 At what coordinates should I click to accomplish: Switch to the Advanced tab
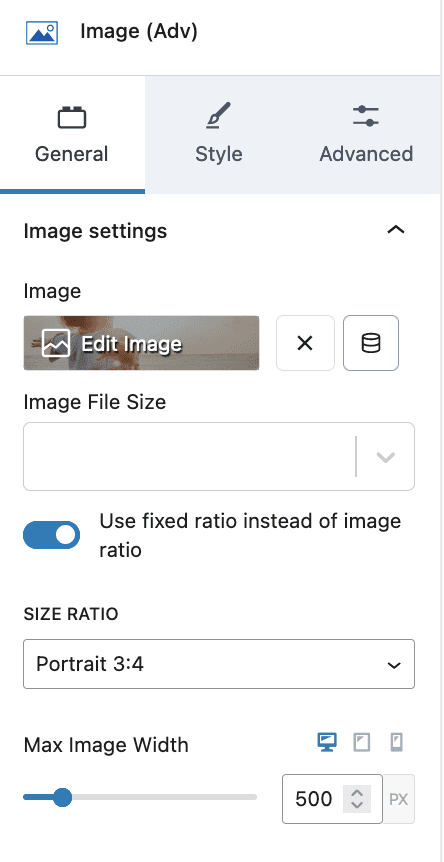coord(366,135)
